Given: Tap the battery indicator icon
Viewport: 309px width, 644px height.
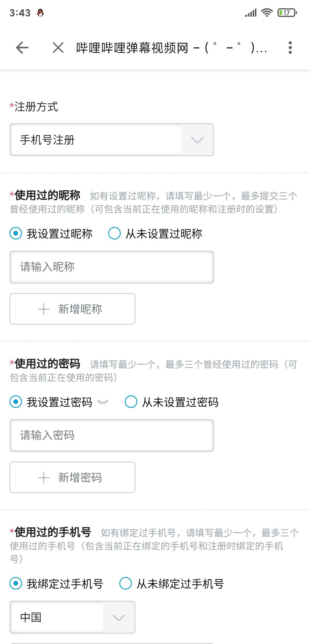Looking at the screenshot, I should point(287,13).
